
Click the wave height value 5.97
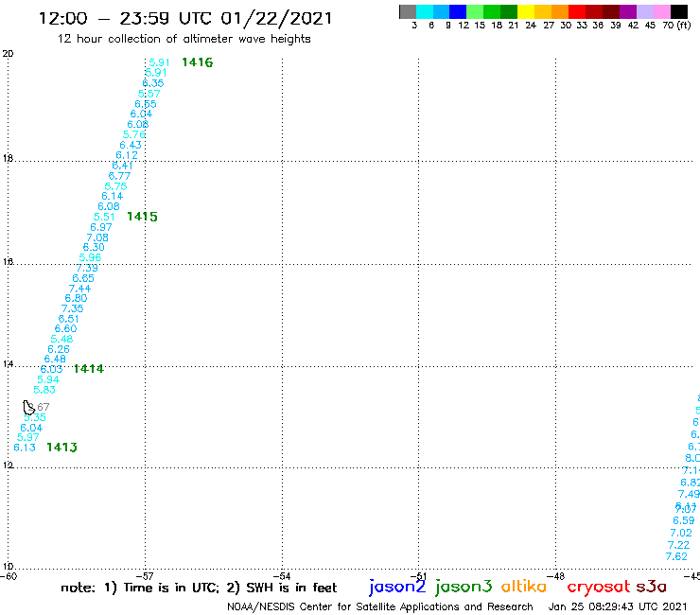(27, 438)
